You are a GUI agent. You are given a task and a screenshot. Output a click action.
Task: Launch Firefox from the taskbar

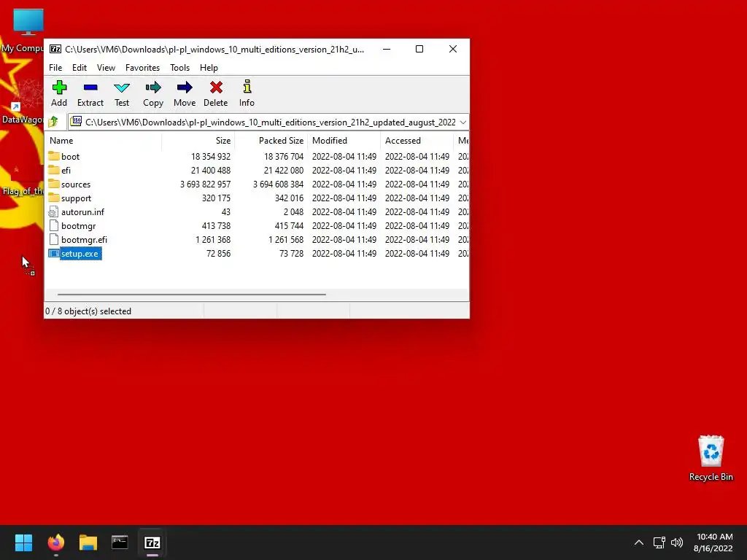point(55,542)
